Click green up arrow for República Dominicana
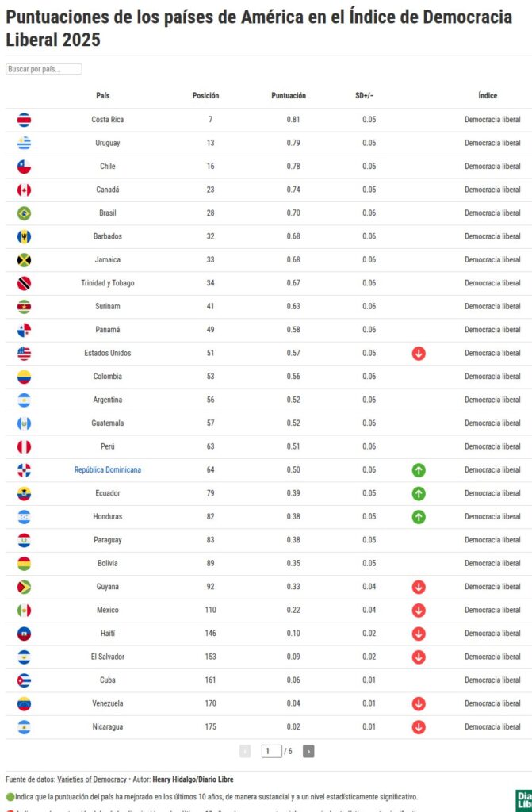The image size is (532, 812). (419, 470)
